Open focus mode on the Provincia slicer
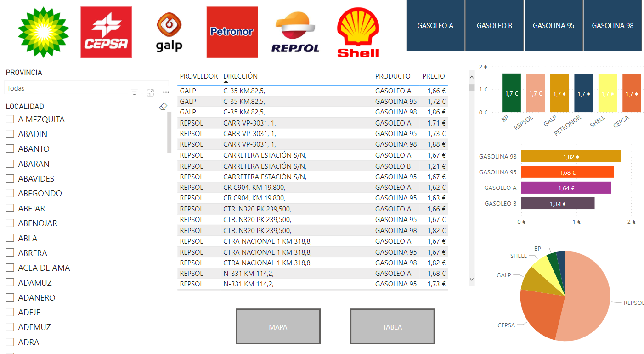644x354 pixels. pos(150,92)
